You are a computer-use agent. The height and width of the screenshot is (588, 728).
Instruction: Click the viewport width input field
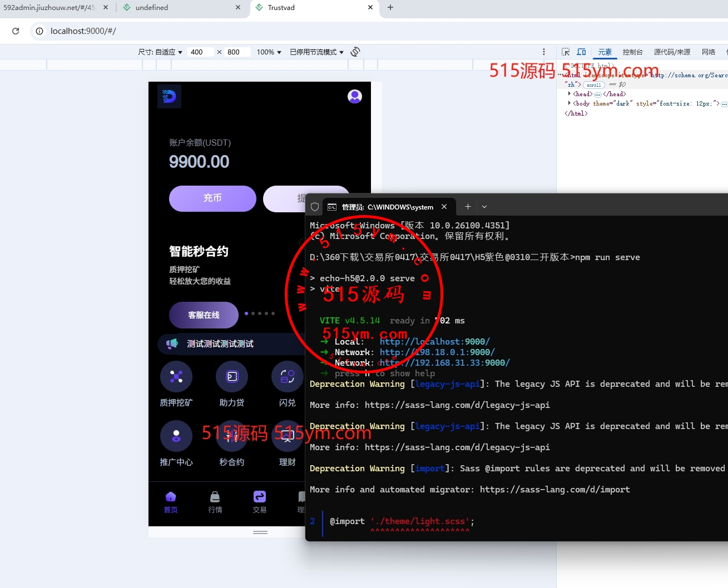click(x=199, y=52)
